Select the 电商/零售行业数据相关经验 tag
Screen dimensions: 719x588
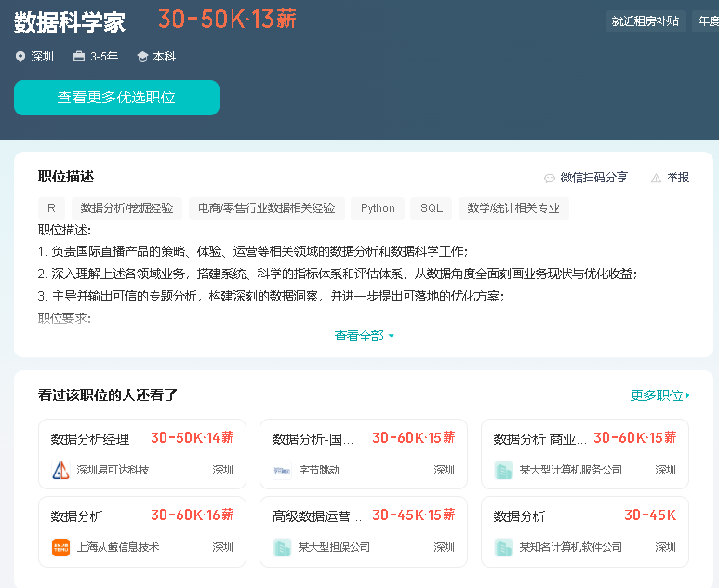(266, 208)
